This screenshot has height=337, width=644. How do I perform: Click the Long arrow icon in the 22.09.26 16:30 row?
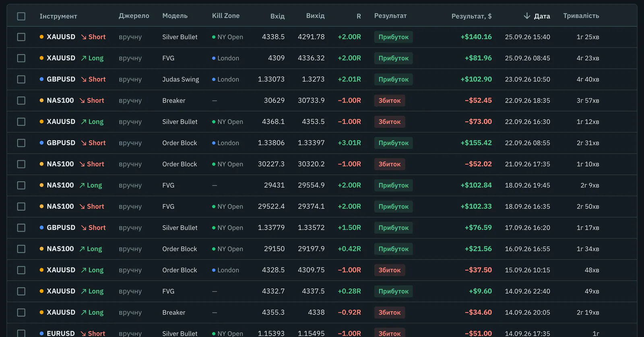click(x=84, y=122)
